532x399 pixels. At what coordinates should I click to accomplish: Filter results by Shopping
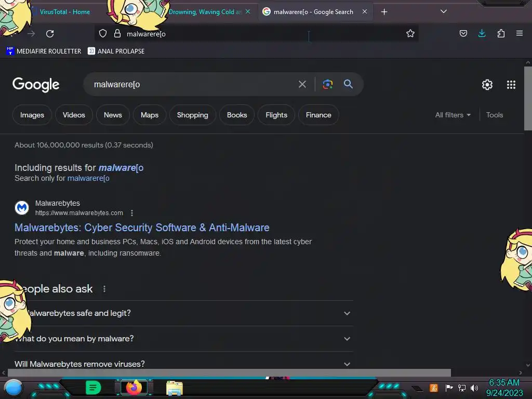(x=192, y=115)
